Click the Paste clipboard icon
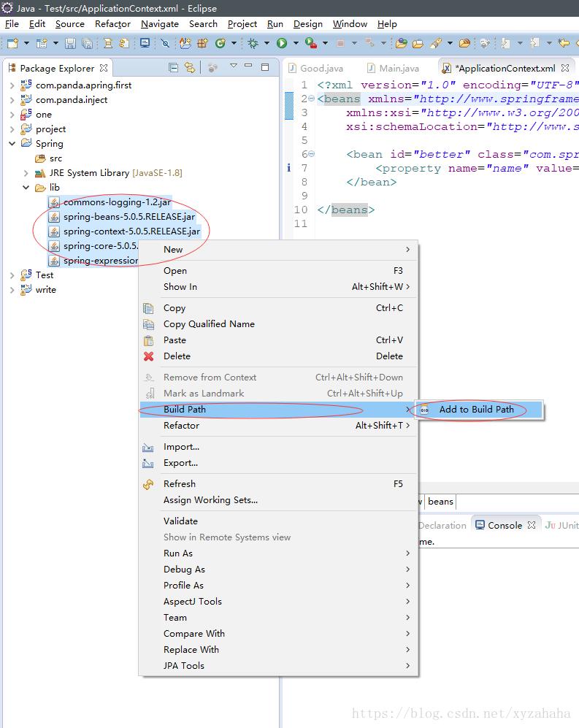The image size is (579, 728). [x=148, y=340]
